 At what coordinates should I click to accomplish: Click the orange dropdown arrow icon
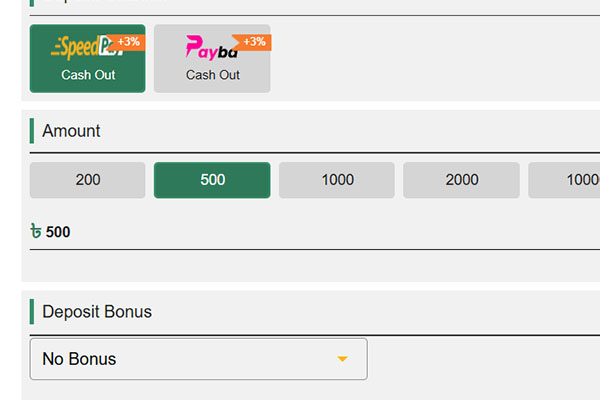(342, 359)
